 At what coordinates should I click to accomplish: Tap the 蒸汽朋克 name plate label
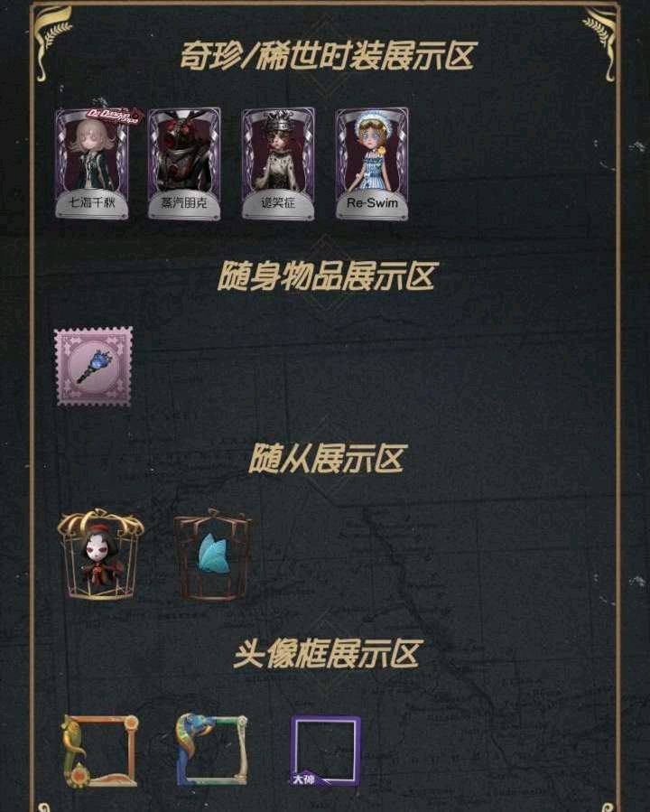(x=184, y=202)
